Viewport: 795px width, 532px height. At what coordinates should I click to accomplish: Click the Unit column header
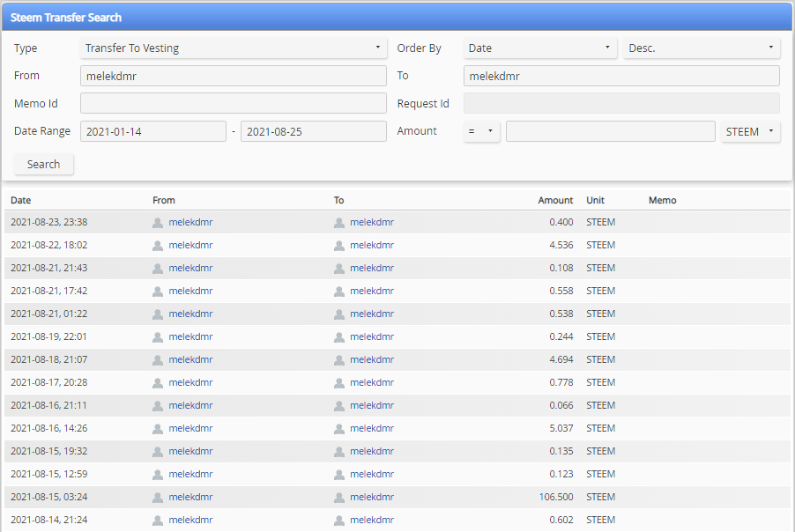(595, 200)
